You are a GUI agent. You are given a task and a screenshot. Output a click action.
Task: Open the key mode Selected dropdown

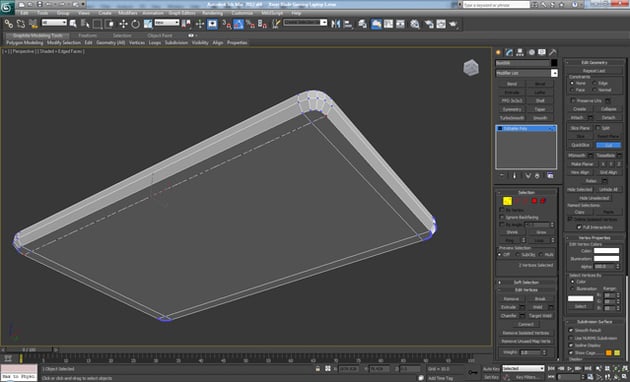pos(523,368)
